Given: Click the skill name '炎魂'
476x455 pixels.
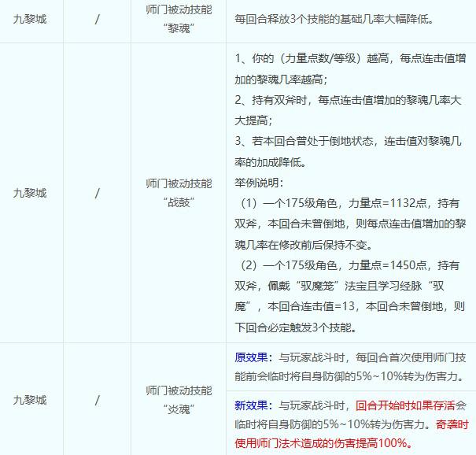Looking at the screenshot, I should (179, 410).
